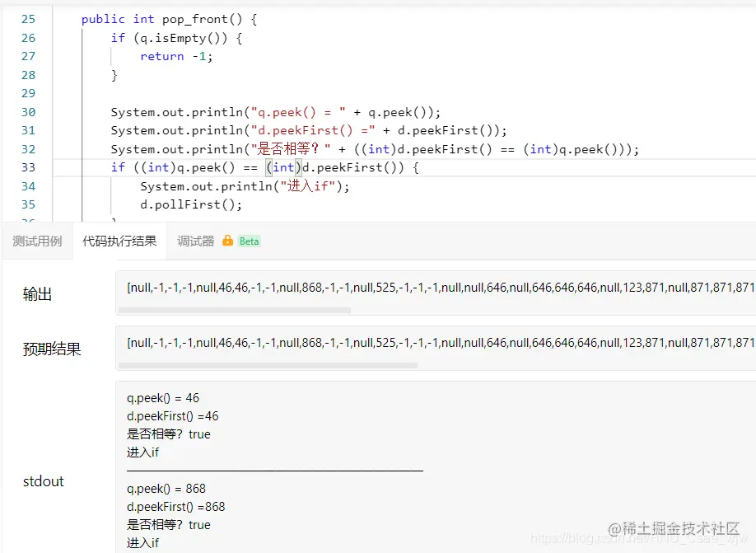
Task: Click the lock icon beside 调试器
Action: [227, 241]
